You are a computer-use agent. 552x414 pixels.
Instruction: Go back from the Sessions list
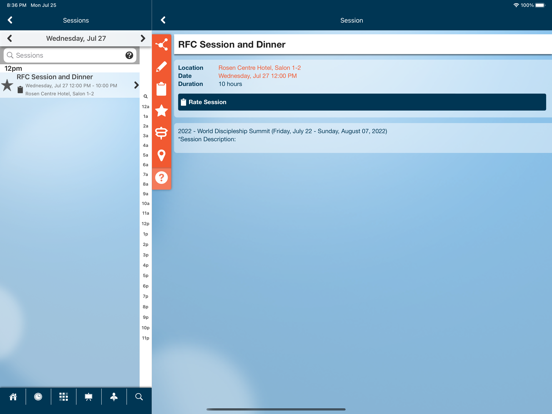10,20
